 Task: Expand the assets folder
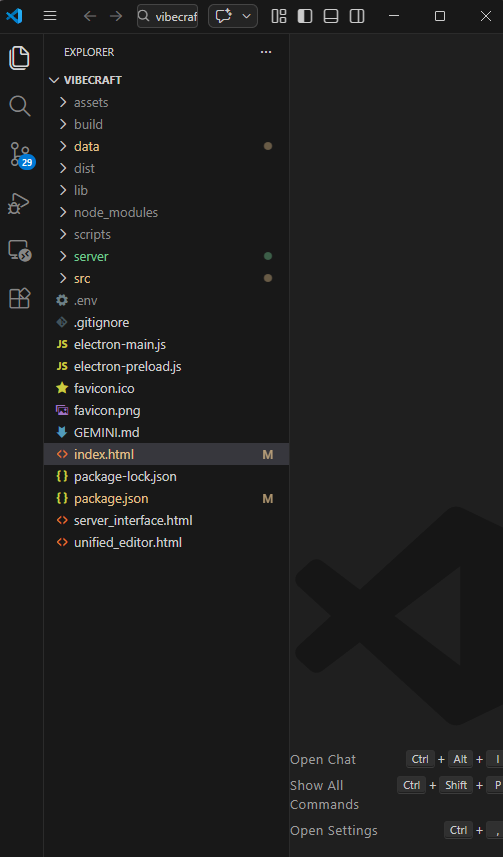tap(166, 102)
